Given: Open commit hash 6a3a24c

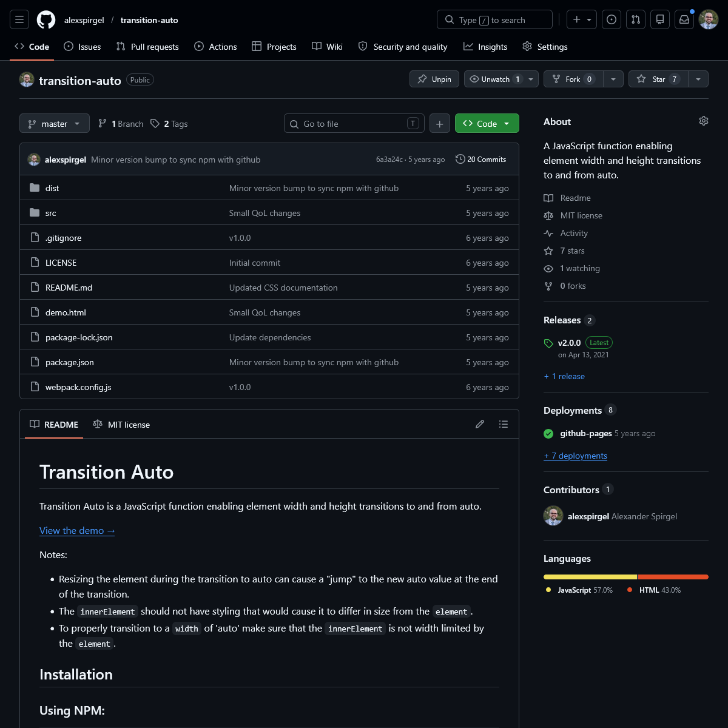Looking at the screenshot, I should (x=389, y=160).
